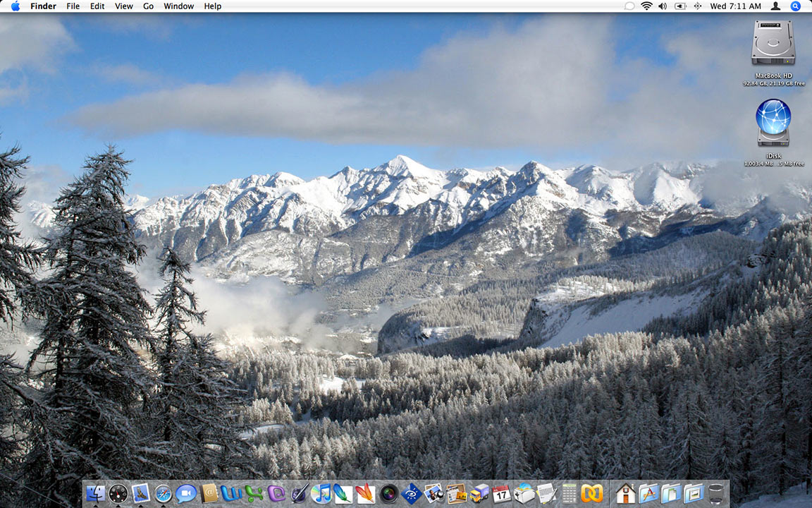Open the AirPort Wi-Fi status menu
The width and height of the screenshot is (812, 508).
point(646,6)
